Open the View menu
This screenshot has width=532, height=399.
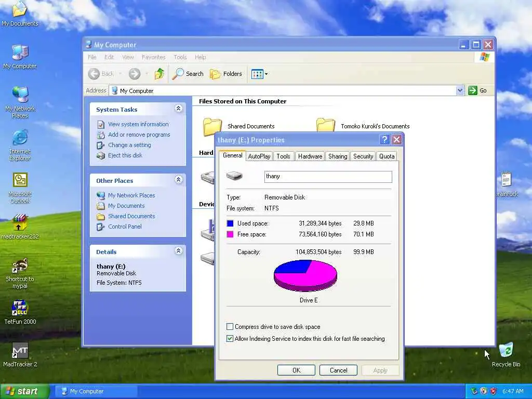128,57
